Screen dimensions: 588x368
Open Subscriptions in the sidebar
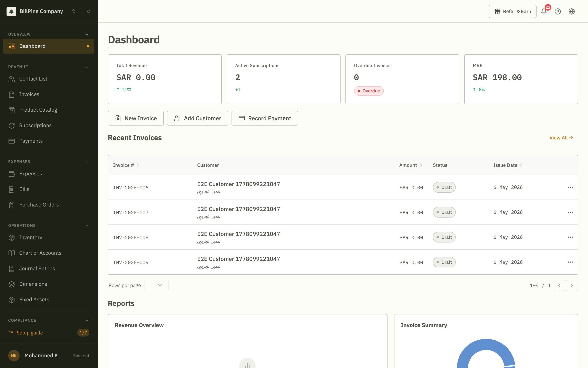point(49,126)
